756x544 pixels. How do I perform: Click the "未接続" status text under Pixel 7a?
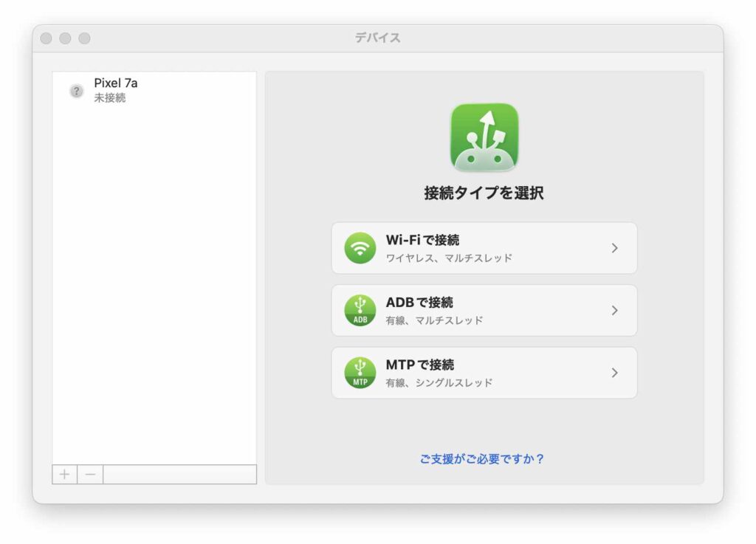110,98
